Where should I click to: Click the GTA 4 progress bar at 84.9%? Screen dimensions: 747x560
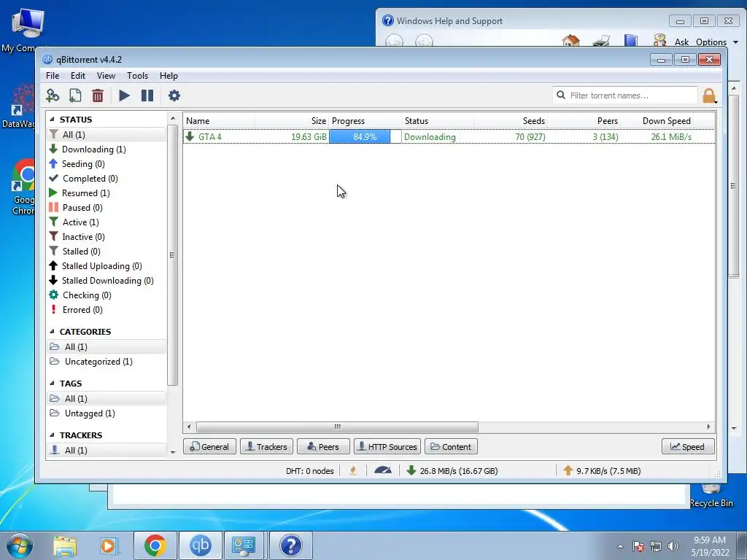(x=365, y=136)
